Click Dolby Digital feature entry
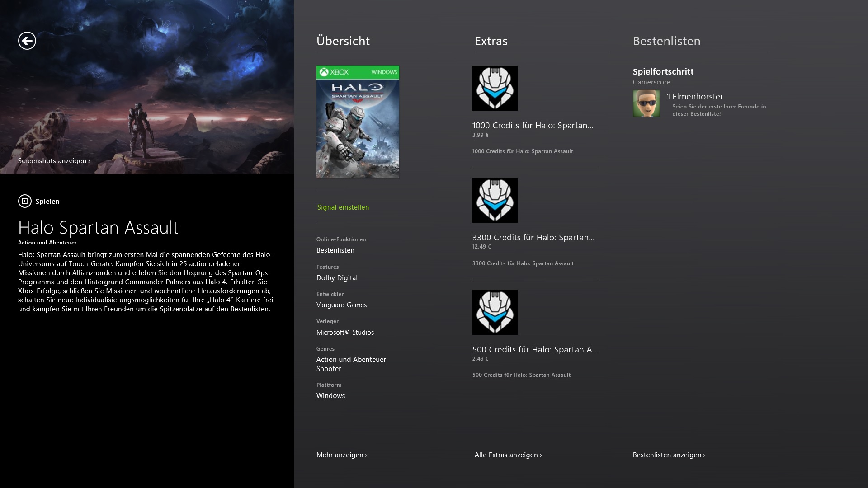Image resolution: width=868 pixels, height=488 pixels. pyautogui.click(x=337, y=278)
